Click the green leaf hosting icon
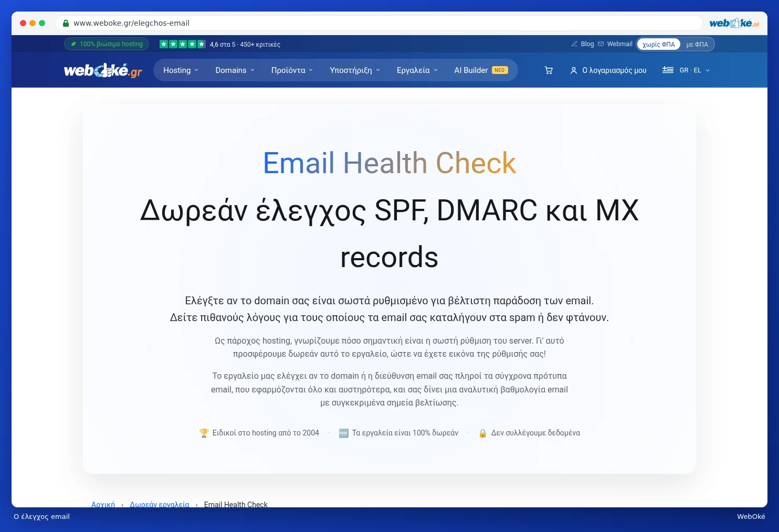 point(74,44)
